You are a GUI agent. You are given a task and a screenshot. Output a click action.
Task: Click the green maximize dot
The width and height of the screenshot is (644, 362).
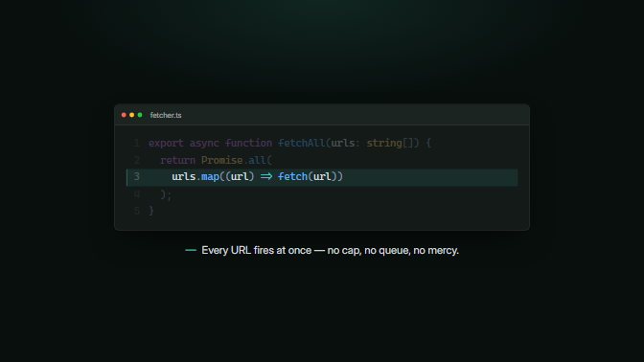(140, 115)
